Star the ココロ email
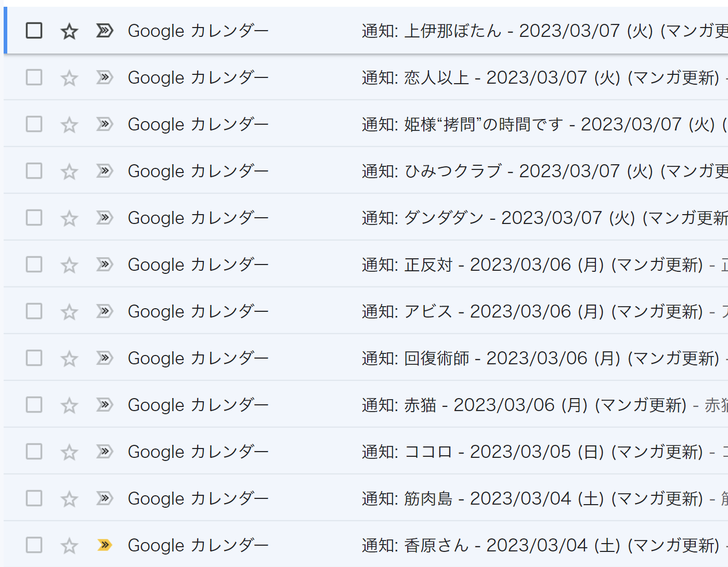Viewport: 728px width, 567px height. click(69, 452)
